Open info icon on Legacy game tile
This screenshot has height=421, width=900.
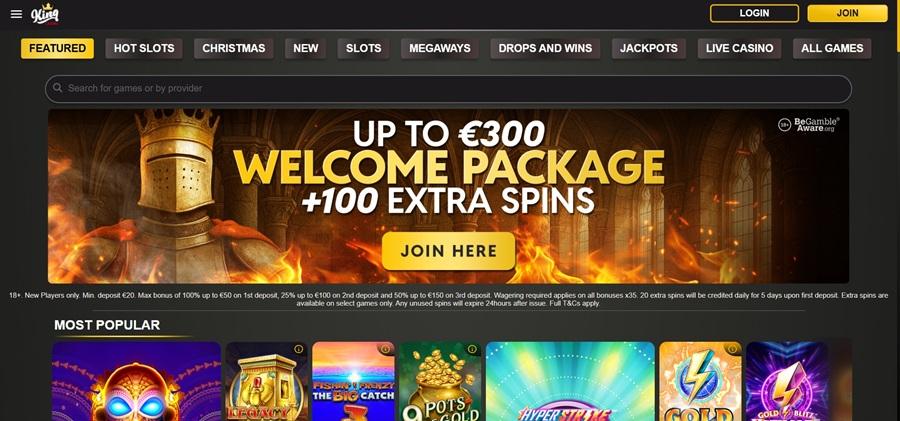click(298, 349)
